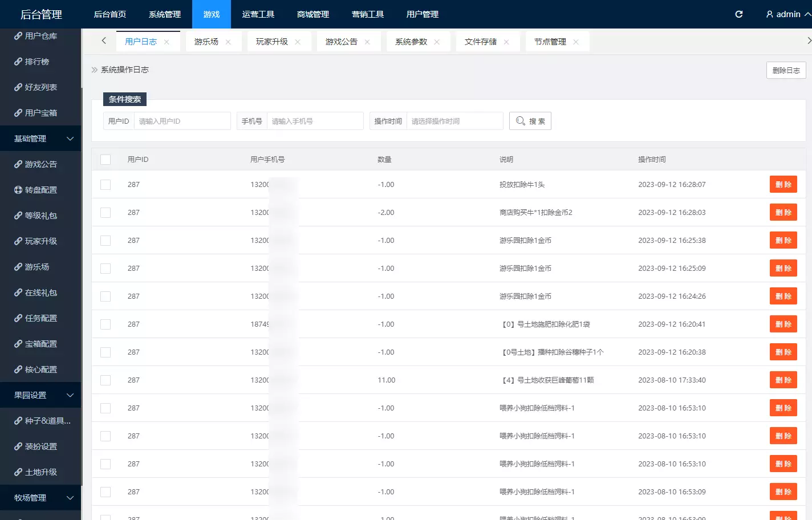The image size is (812, 520).
Task: Check the row for 投放扣除牛1头
Action: click(x=105, y=185)
